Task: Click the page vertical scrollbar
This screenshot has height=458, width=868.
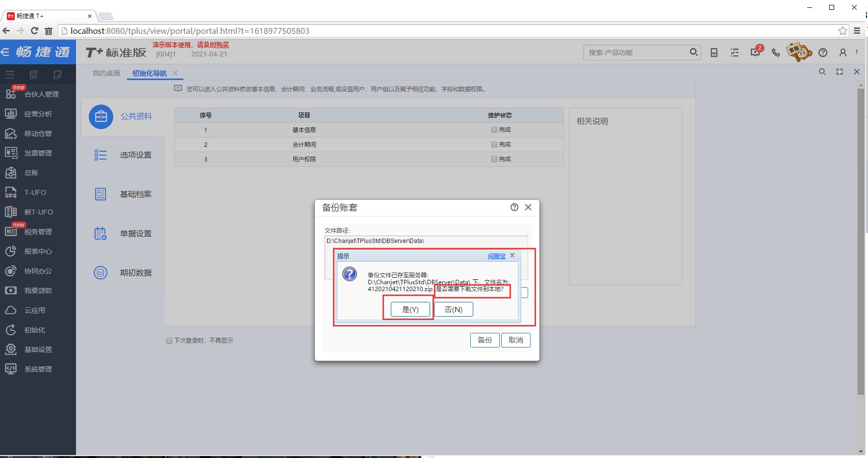Action: click(x=861, y=242)
